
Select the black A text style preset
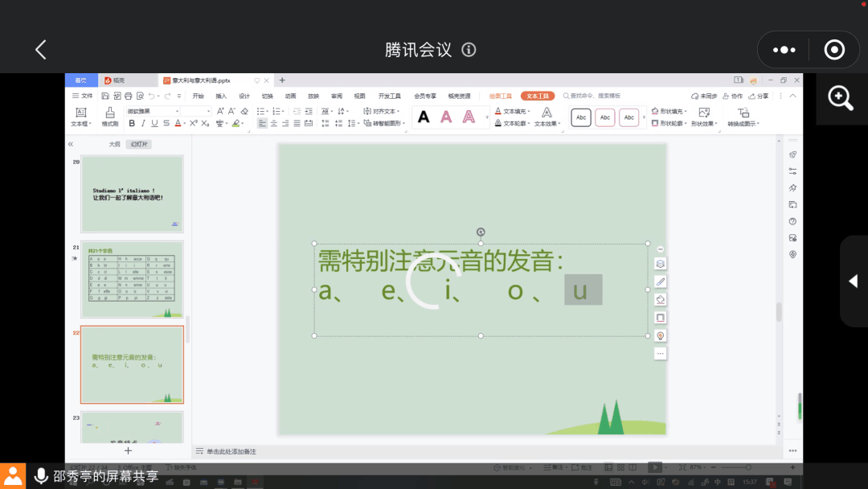(x=424, y=117)
